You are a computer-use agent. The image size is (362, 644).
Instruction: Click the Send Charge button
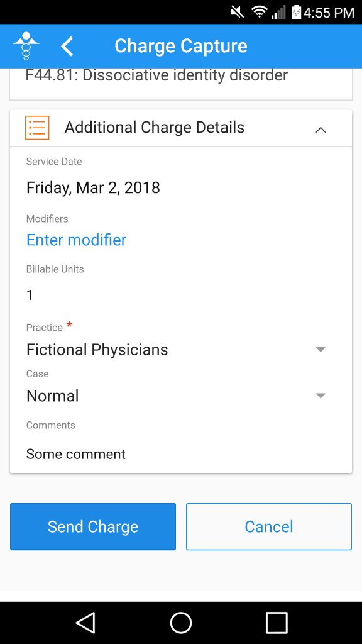[x=93, y=526]
